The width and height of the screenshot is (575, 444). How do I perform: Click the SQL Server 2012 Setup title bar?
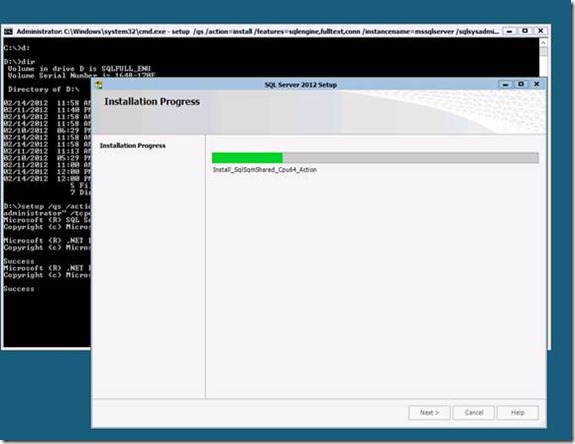(301, 85)
